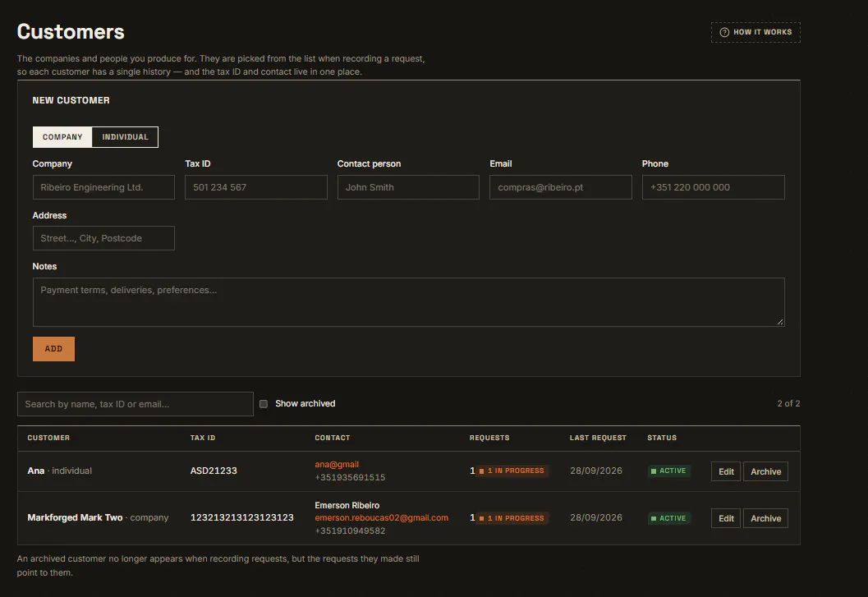Open the How It Works guide
This screenshot has width=868, height=597.
click(x=755, y=32)
